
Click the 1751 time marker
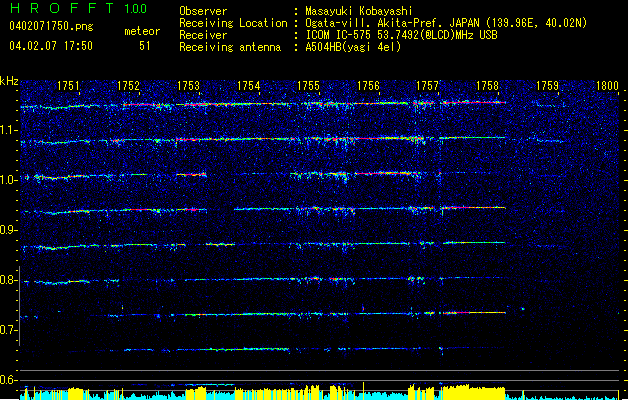tap(68, 86)
